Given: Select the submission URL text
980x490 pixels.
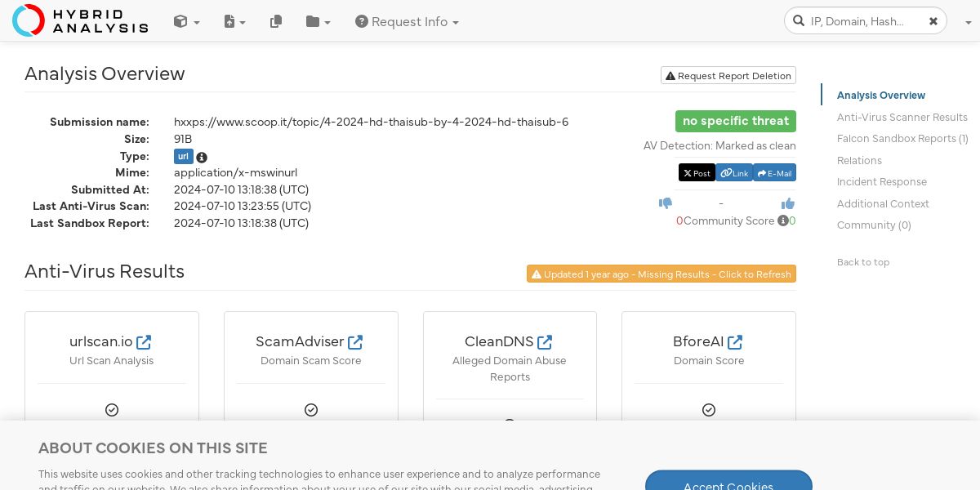Looking at the screenshot, I should coord(372,122).
